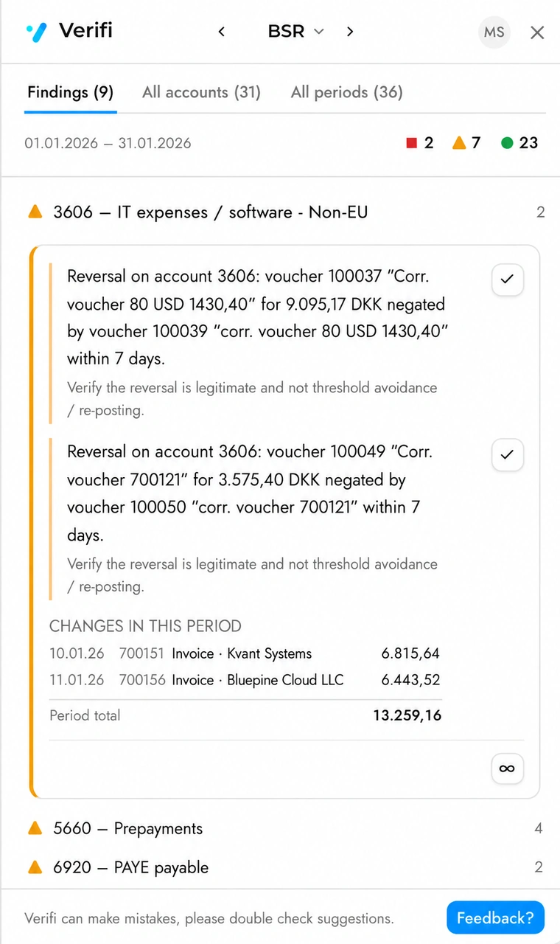Image resolution: width=560 pixels, height=944 pixels.
Task: Go to previous client with left arrow
Action: click(x=221, y=32)
